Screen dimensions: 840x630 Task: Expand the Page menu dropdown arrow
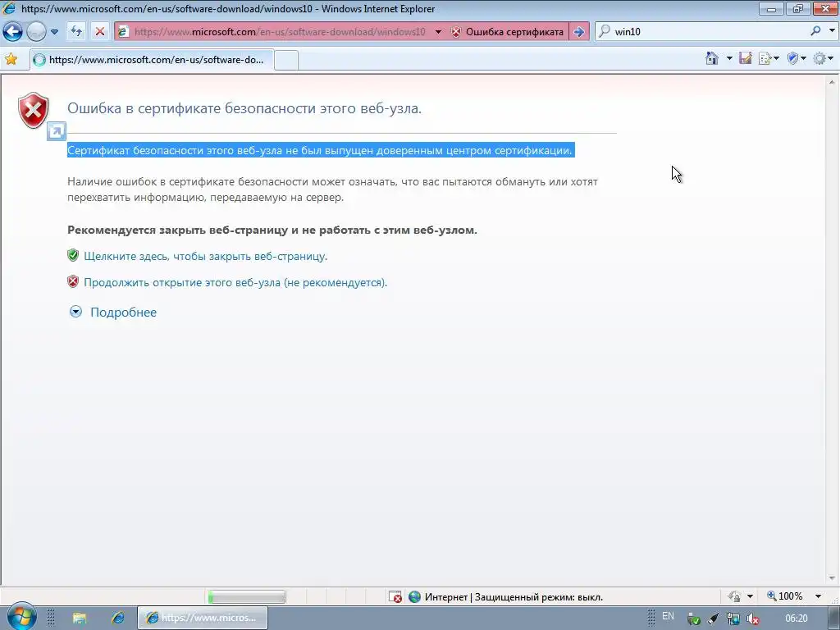tap(776, 58)
